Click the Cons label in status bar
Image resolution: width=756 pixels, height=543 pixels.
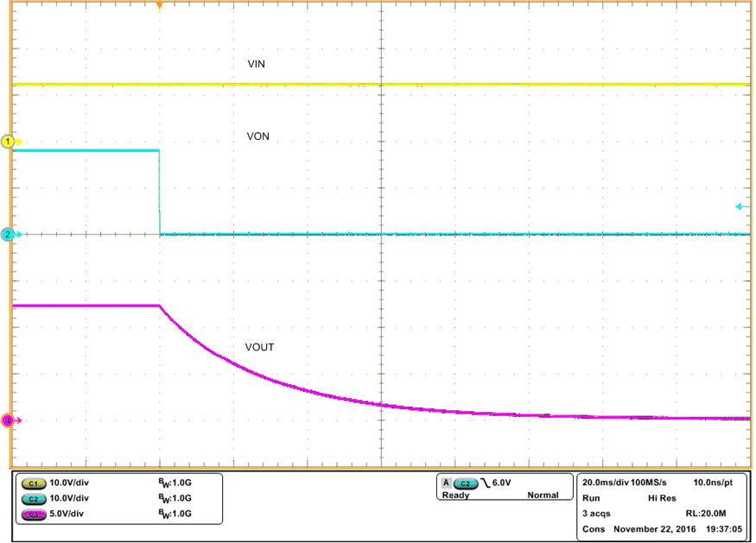pyautogui.click(x=592, y=529)
